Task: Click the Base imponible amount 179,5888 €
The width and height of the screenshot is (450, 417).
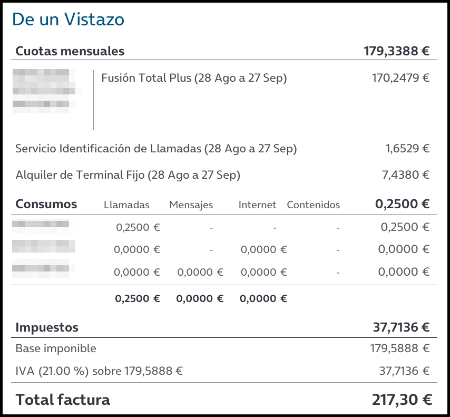Action: 400,348
